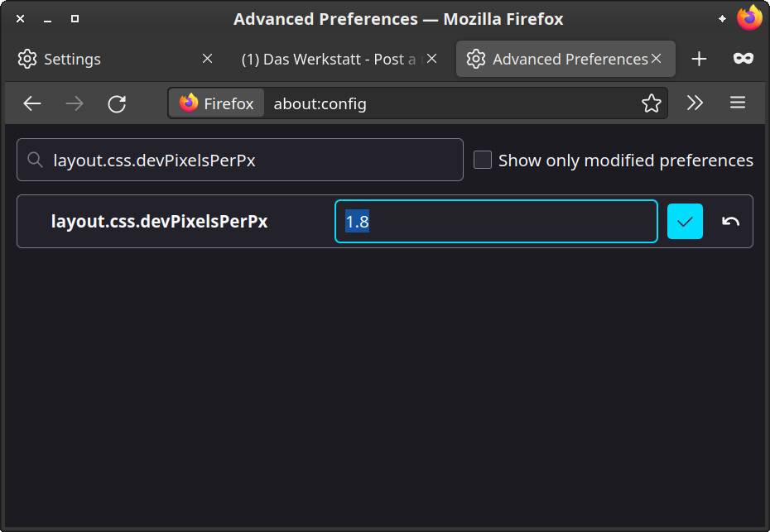Viewport: 770px width, 532px height.
Task: Go back to the previous page
Action: 32,103
